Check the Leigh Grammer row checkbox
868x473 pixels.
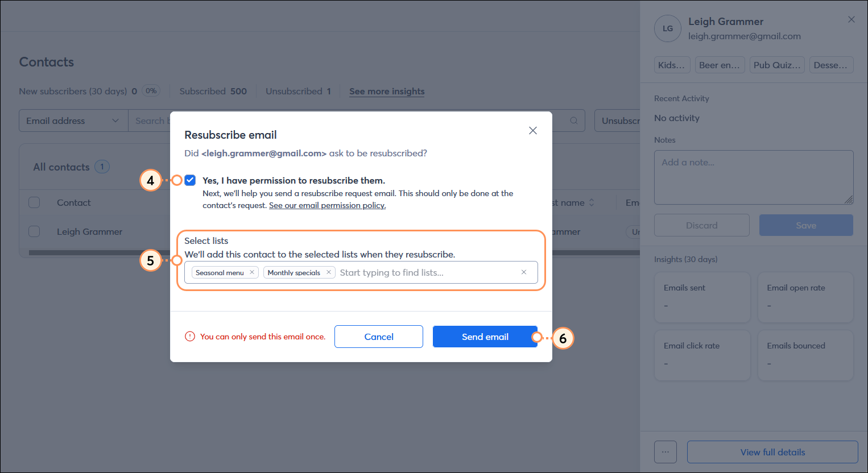[x=34, y=231]
